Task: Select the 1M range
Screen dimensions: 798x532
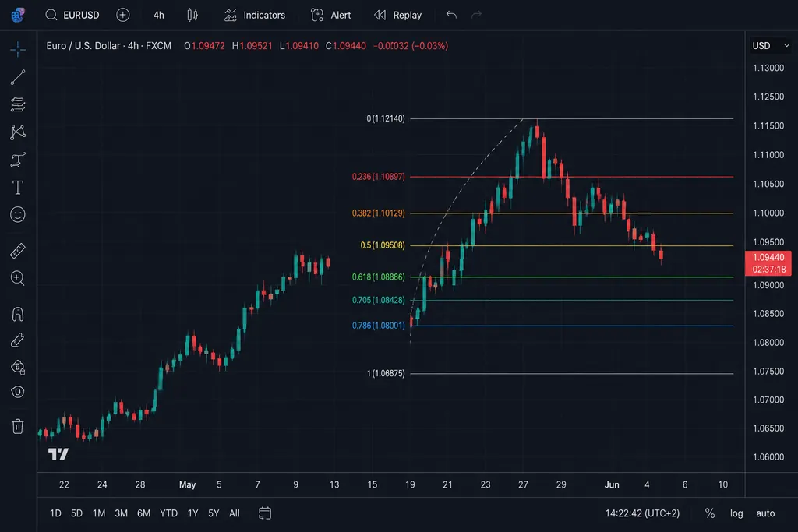Action: coord(99,513)
